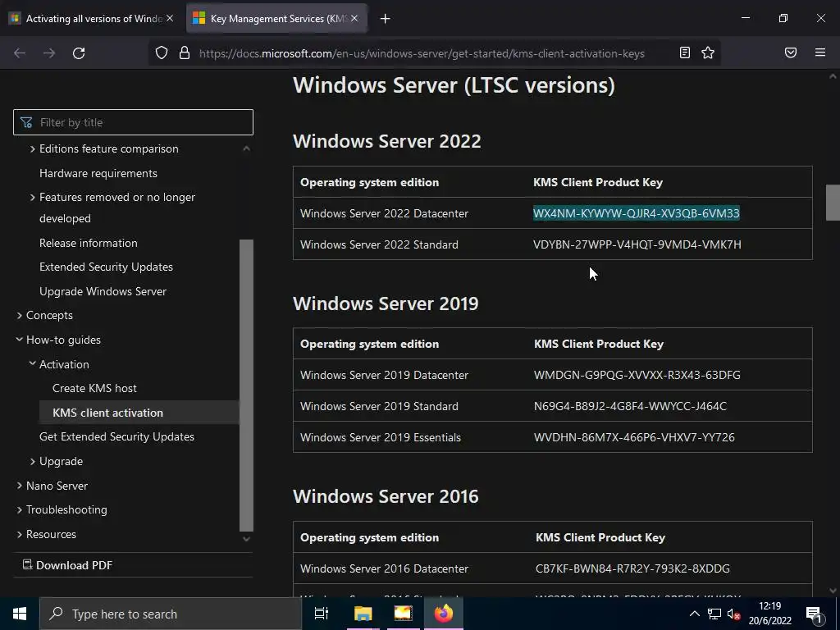Click the address bar URL
Screen dimensions: 840x630
(422, 53)
